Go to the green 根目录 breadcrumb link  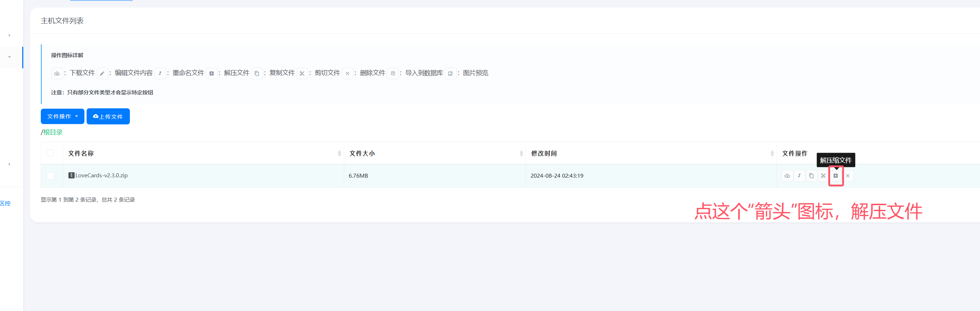coord(53,132)
